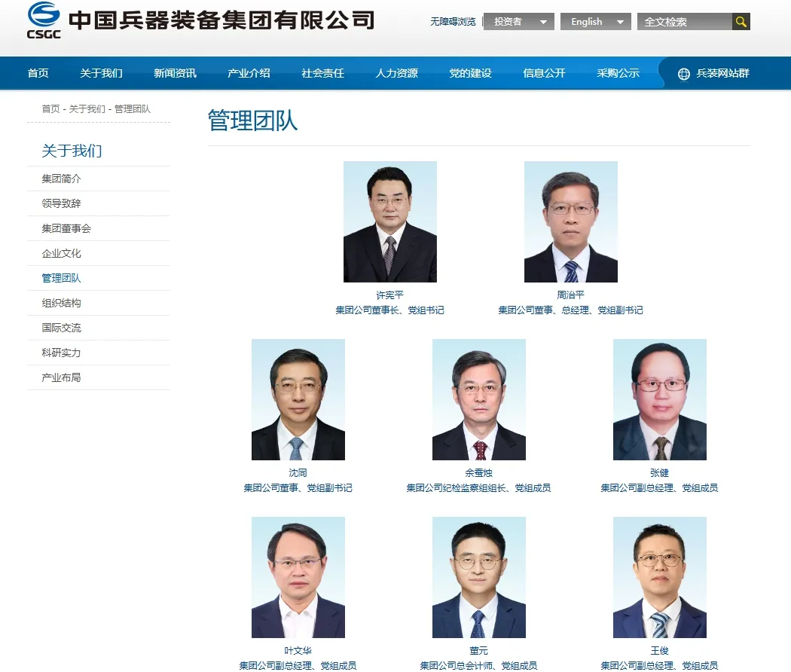Open the English language dropdown
Screen dimensions: 791x672
pyautogui.click(x=595, y=22)
